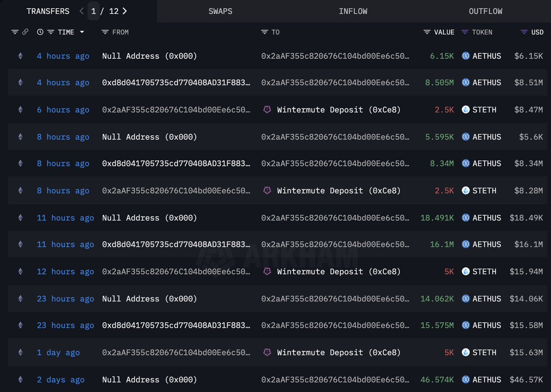Click USD amount $14.06K
Image resolution: width=551 pixels, height=392 pixels.
(x=526, y=299)
